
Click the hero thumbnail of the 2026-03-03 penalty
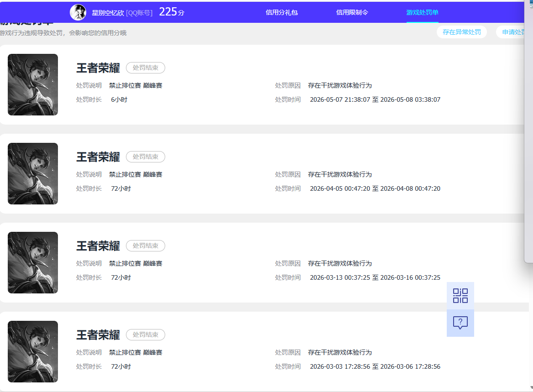pyautogui.click(x=33, y=351)
